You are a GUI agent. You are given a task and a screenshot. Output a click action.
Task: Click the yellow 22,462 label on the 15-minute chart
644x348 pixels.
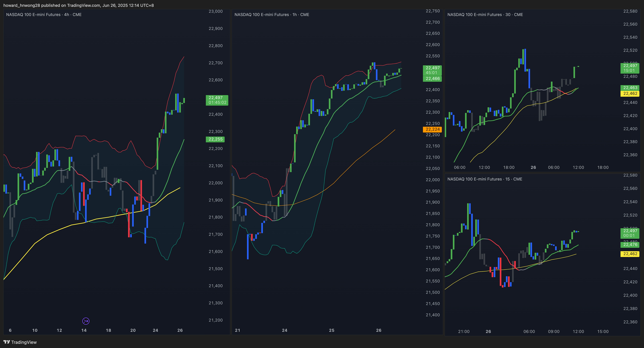click(630, 254)
